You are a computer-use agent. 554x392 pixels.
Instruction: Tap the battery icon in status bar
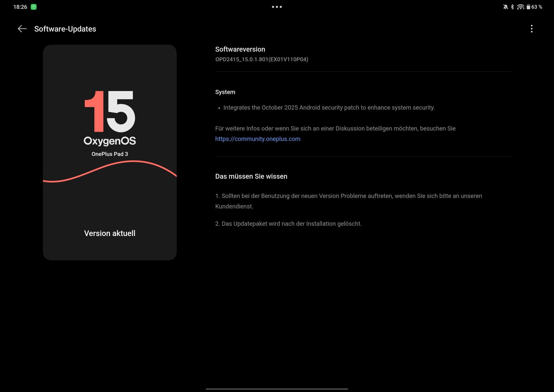click(x=528, y=7)
